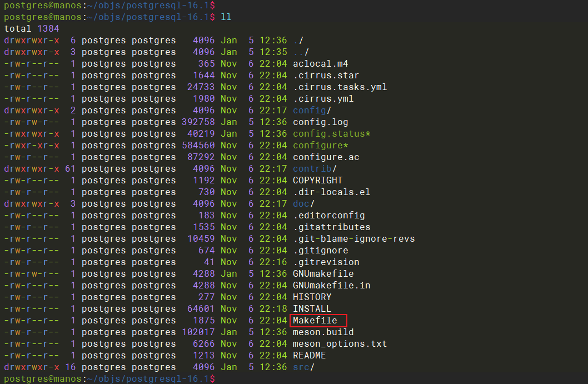Click the INSTALL filename
The width and height of the screenshot is (588, 384).
312,309
